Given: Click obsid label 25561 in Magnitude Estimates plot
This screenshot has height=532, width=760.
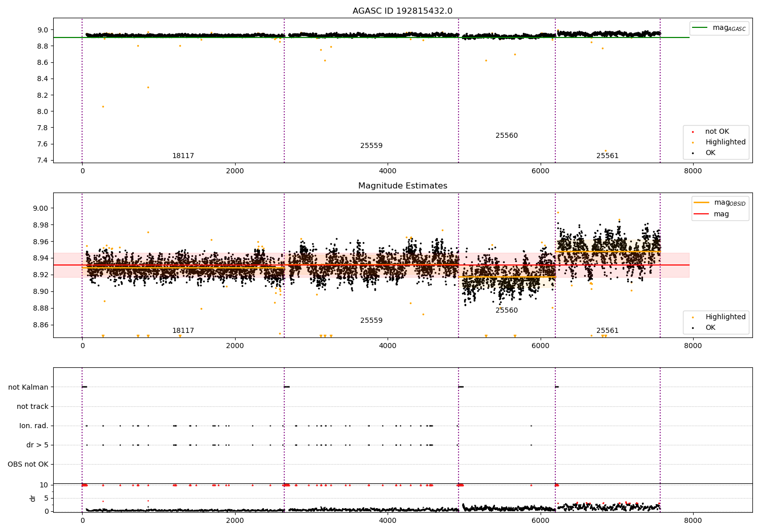Looking at the screenshot, I should (x=607, y=331).
